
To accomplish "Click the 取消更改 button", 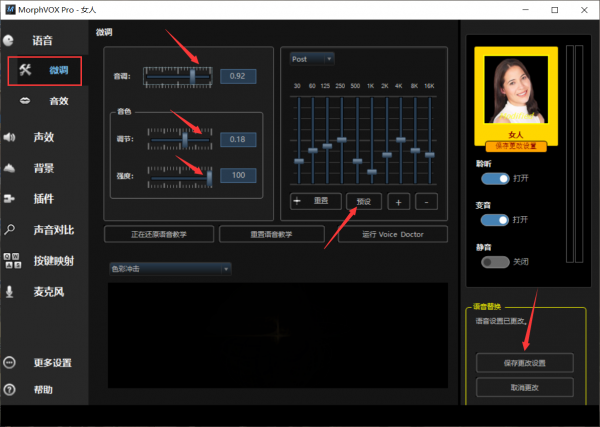I will (x=525, y=388).
